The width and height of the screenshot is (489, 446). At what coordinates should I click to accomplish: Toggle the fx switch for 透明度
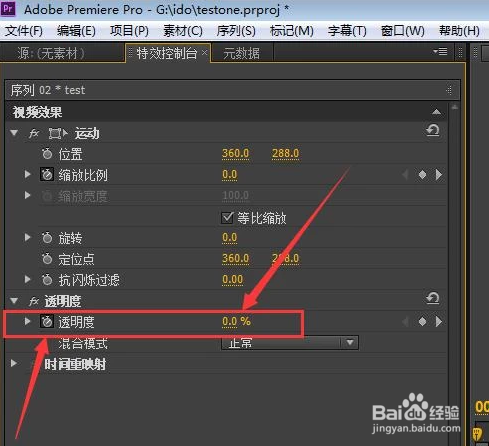34,302
